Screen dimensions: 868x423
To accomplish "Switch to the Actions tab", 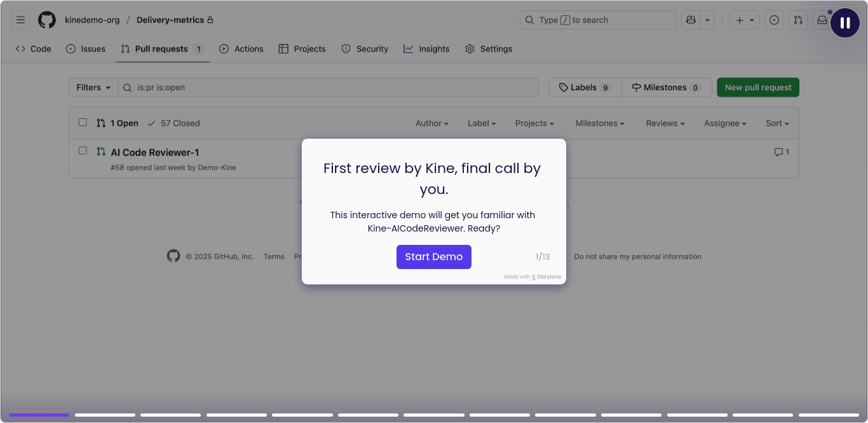I will [241, 48].
